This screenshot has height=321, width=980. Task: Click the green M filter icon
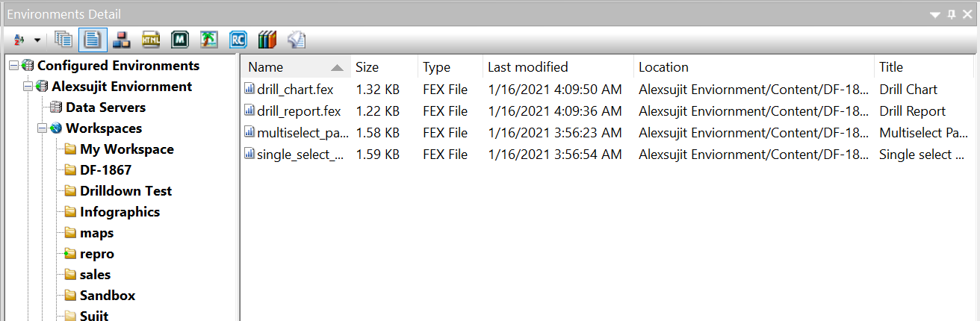(179, 40)
